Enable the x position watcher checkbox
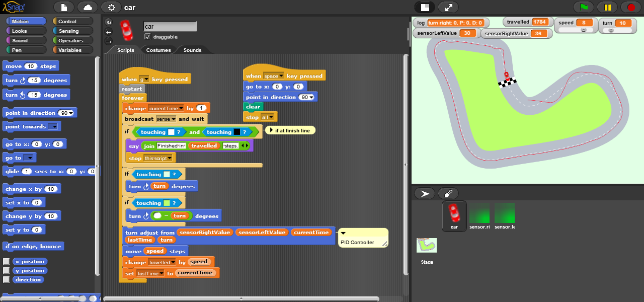The height and width of the screenshot is (302, 644). coord(7,262)
